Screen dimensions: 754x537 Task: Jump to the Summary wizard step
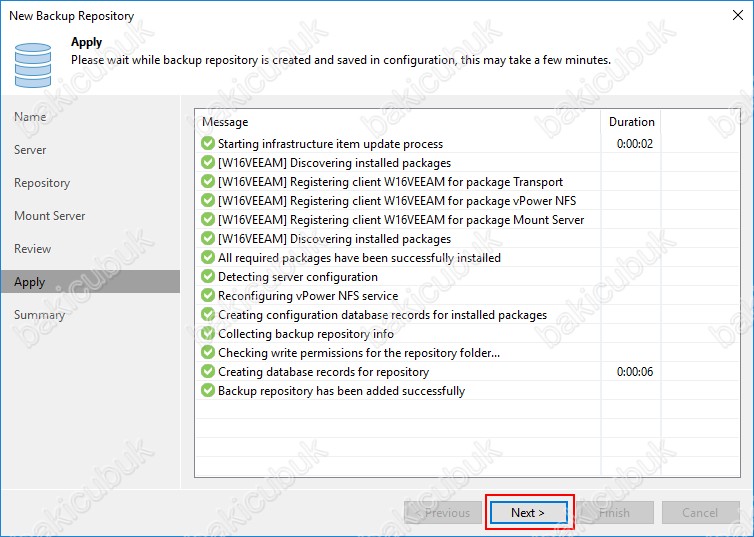pyautogui.click(x=39, y=315)
